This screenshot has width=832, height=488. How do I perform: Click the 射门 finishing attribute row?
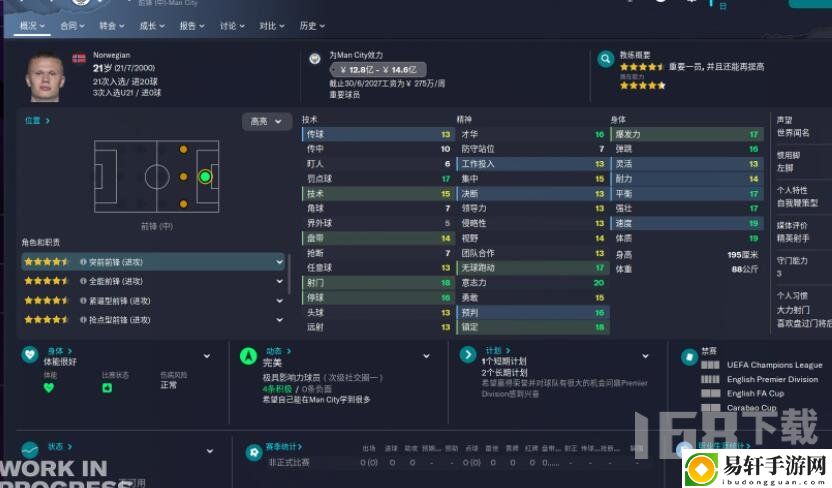pos(378,283)
